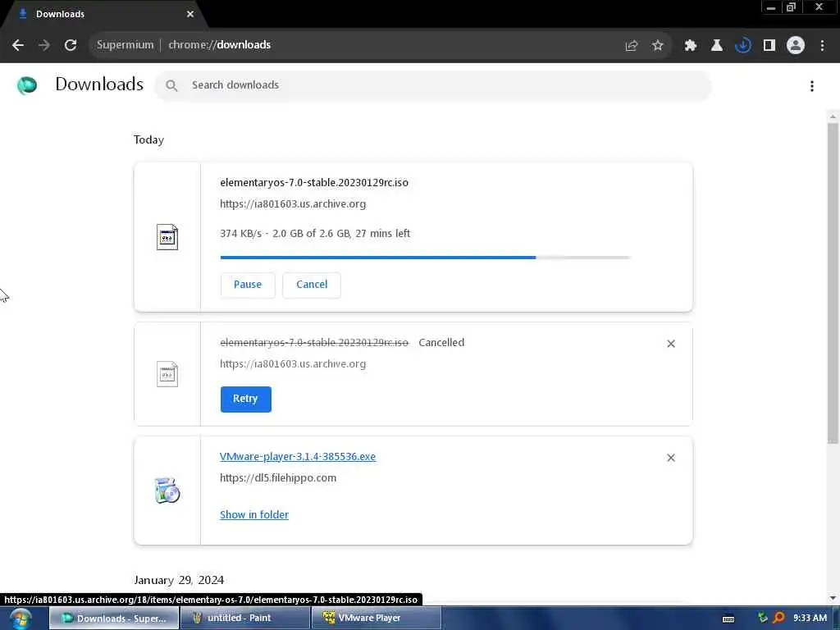
Task: Remove the VMware-player entry from list
Action: click(x=671, y=458)
